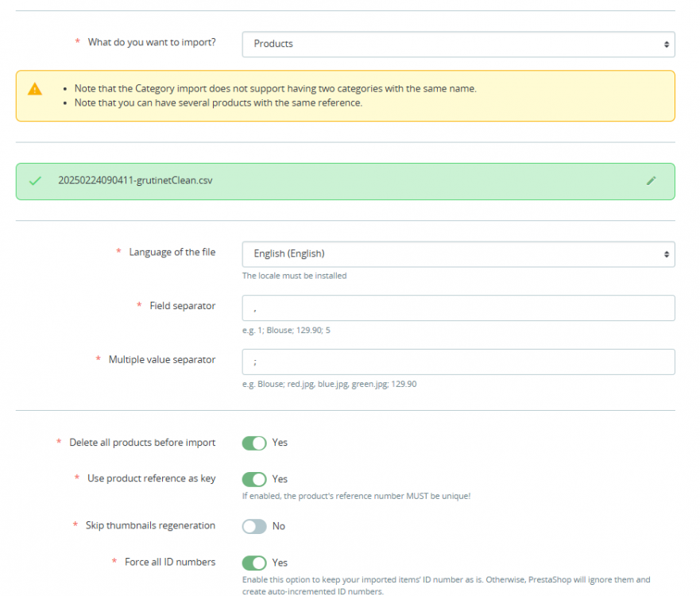Screen dimensions: 700x596
Task: Click the pencil edit icon for uploaded file
Action: click(x=652, y=180)
